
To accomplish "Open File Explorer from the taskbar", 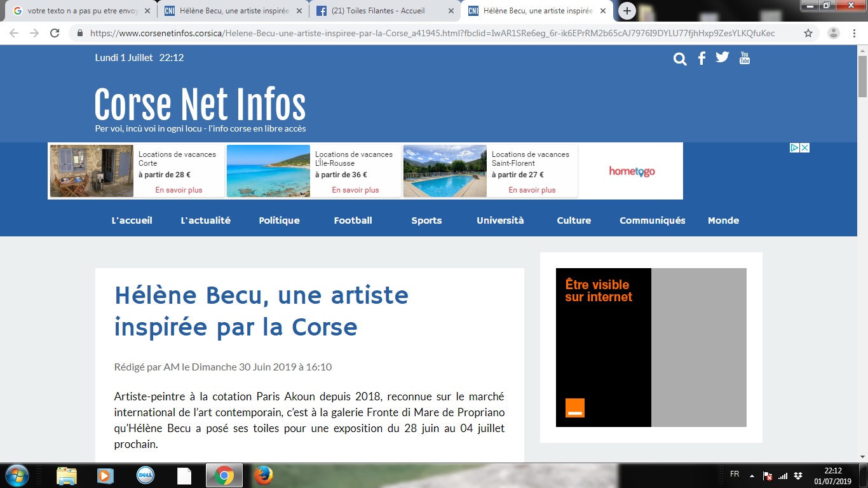I will click(x=66, y=475).
